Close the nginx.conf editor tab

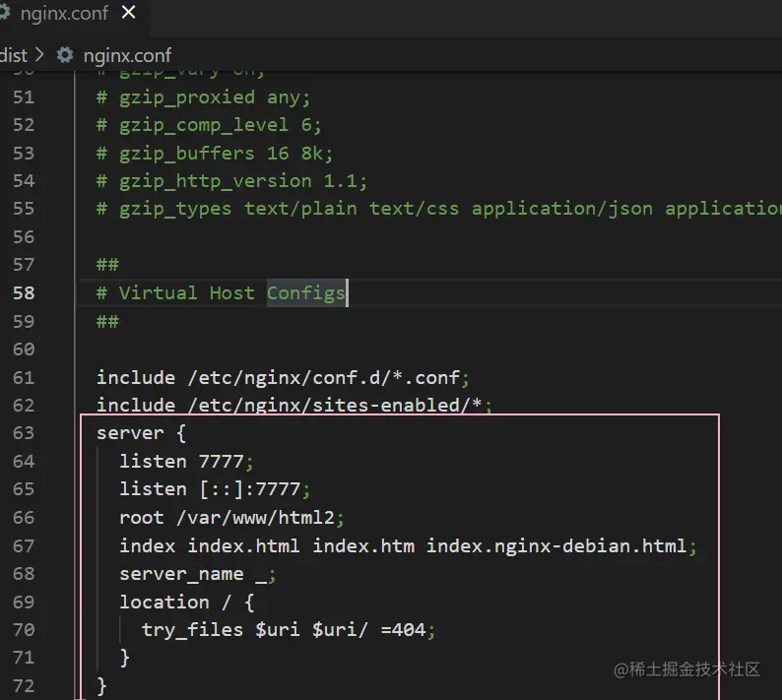129,13
